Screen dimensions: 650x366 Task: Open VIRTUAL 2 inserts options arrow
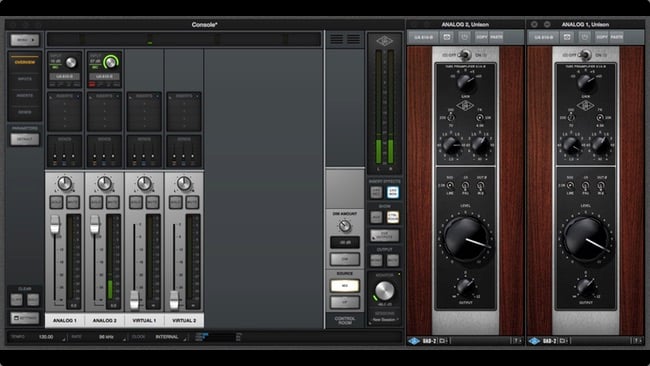point(197,96)
